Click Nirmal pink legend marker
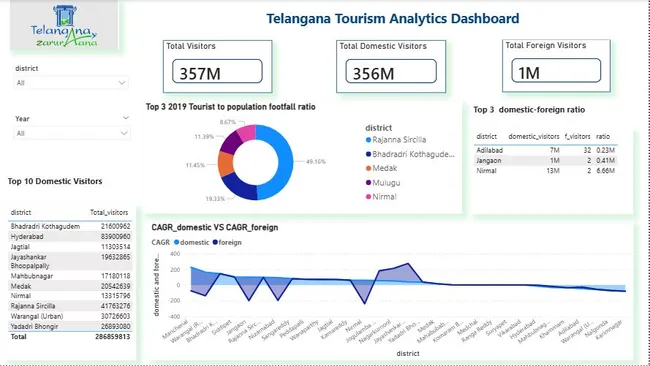This screenshot has height=366, width=650. pyautogui.click(x=368, y=197)
